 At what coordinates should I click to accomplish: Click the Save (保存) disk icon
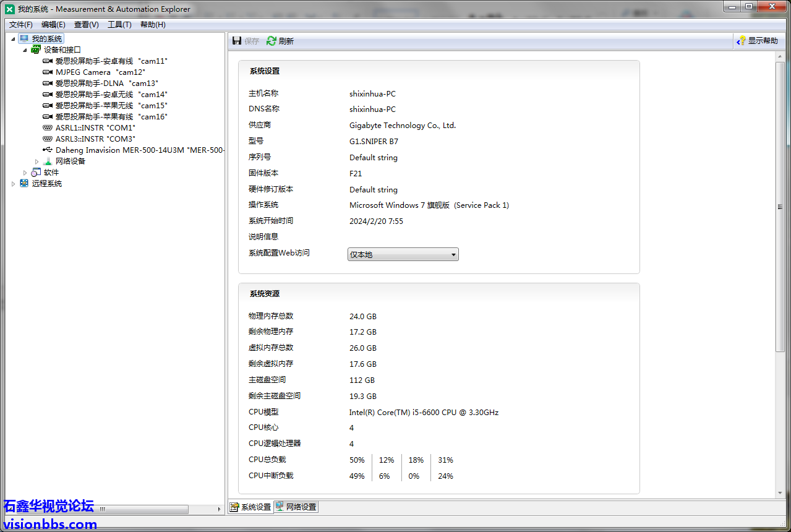237,41
